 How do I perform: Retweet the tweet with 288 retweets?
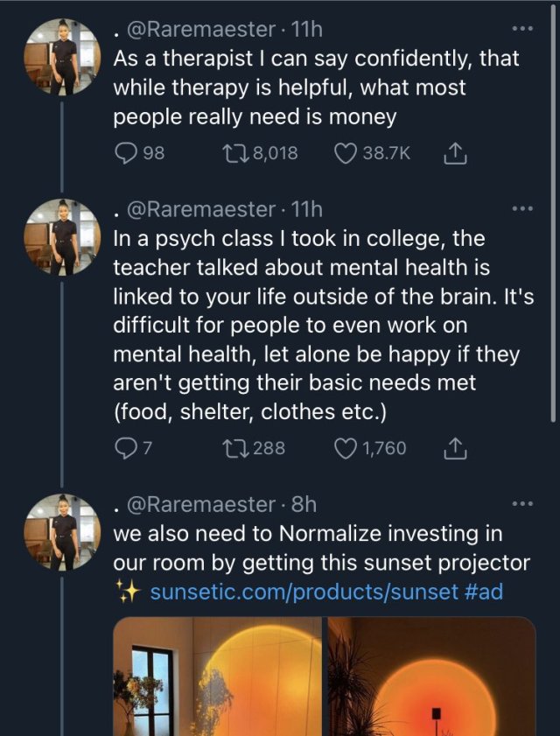pyautogui.click(x=236, y=449)
